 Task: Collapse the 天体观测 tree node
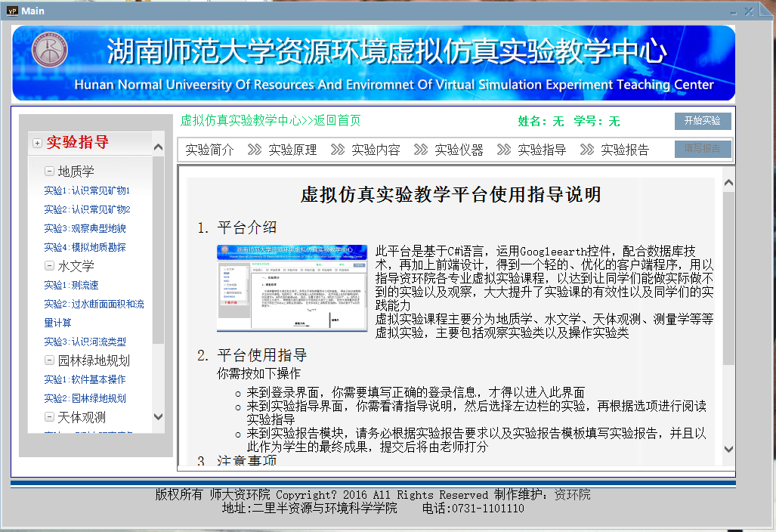tap(49, 416)
